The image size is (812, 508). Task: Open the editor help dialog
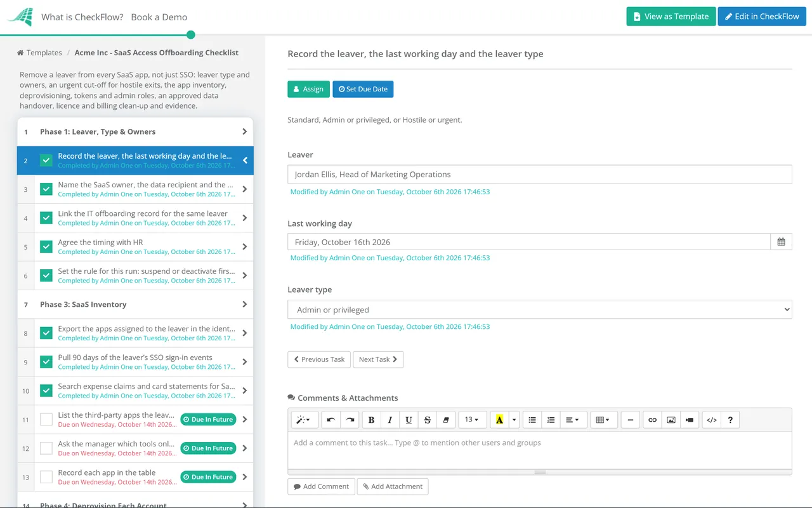pos(730,420)
